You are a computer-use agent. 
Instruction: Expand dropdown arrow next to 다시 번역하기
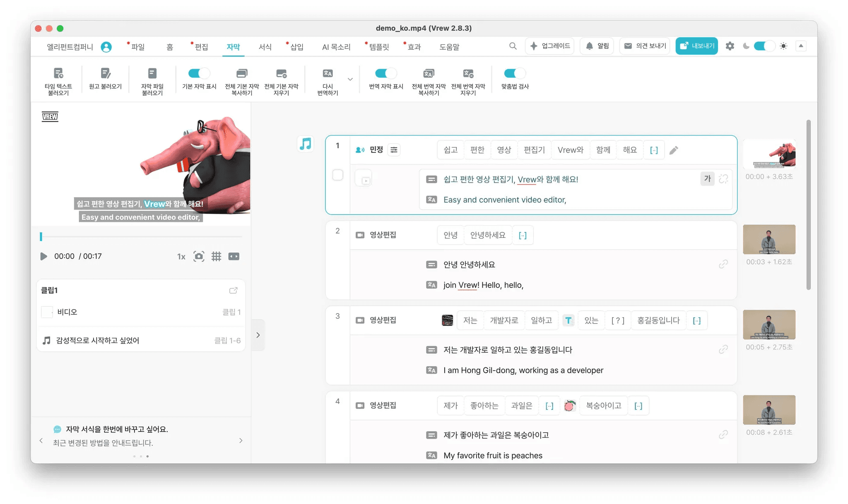350,79
